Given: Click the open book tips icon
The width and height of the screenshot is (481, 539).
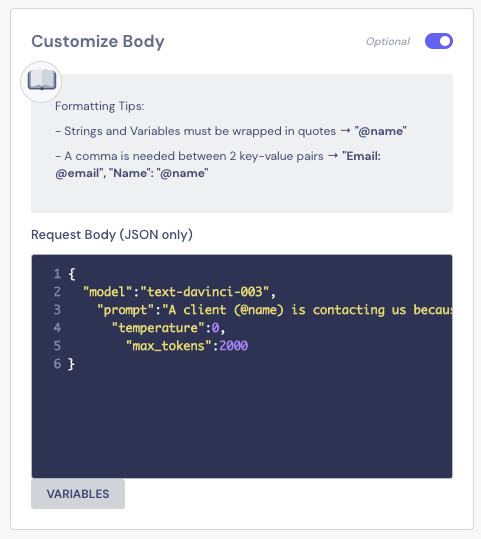Looking at the screenshot, I should tap(42, 81).
